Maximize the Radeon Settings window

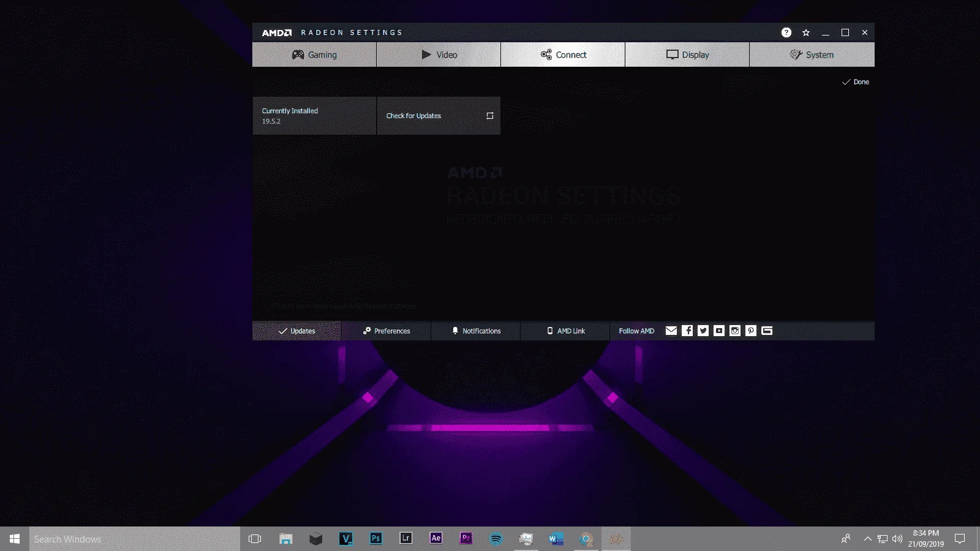[845, 32]
